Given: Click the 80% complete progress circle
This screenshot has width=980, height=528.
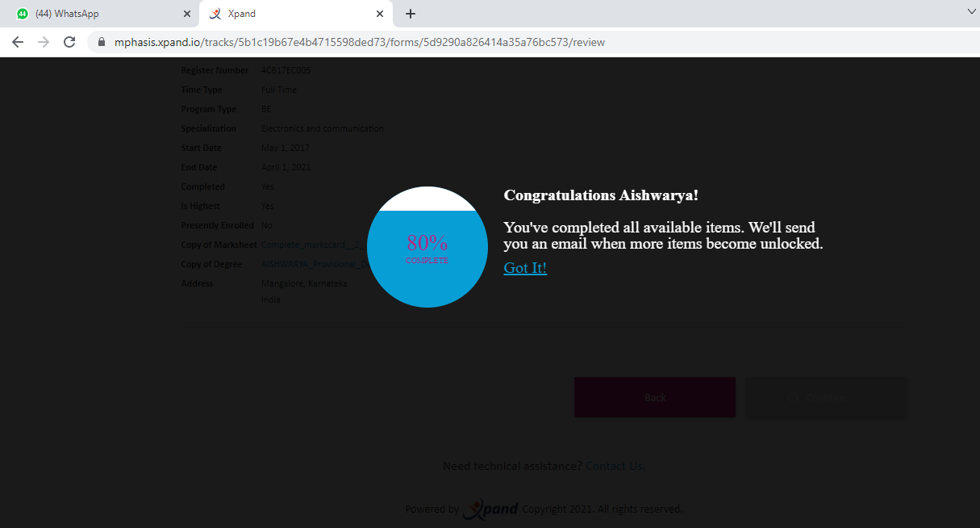Looking at the screenshot, I should 427,247.
